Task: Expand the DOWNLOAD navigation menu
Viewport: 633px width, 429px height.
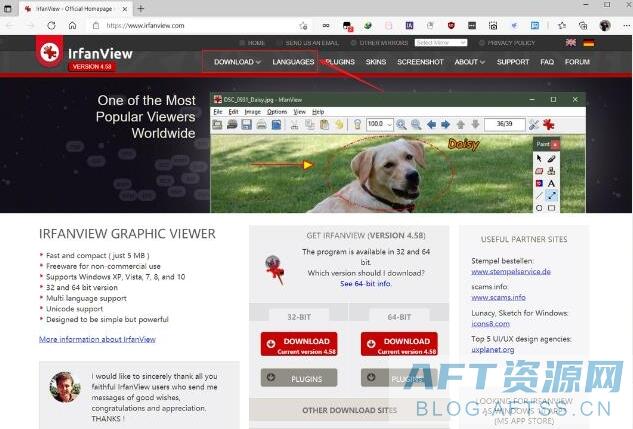Action: click(x=237, y=62)
